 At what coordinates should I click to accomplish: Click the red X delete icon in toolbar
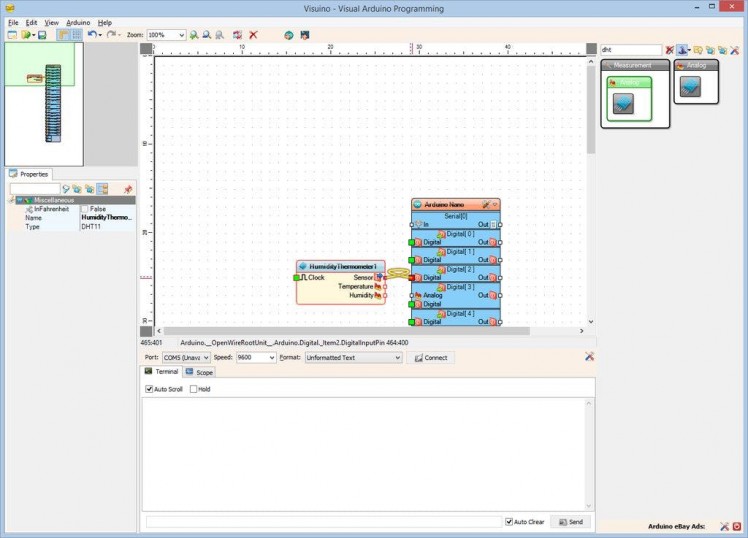(253, 35)
